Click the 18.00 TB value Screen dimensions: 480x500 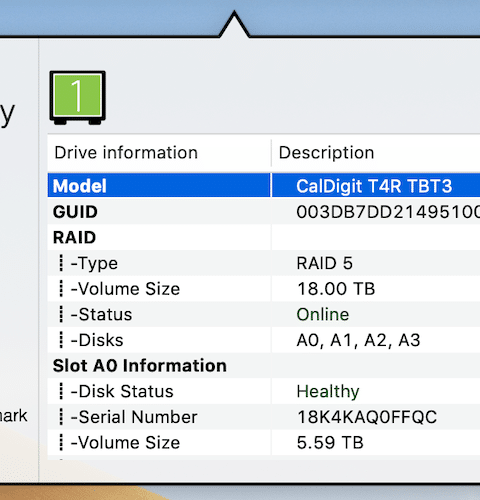point(336,289)
